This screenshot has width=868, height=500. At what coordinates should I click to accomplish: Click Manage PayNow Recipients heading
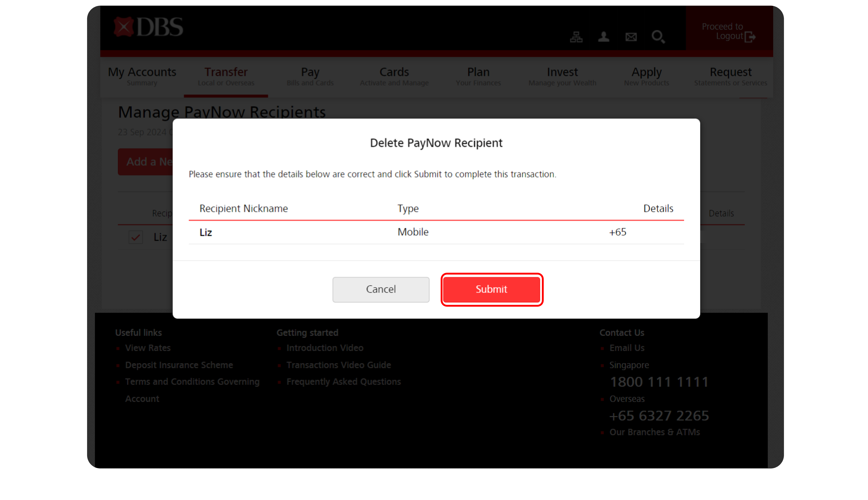222,112
